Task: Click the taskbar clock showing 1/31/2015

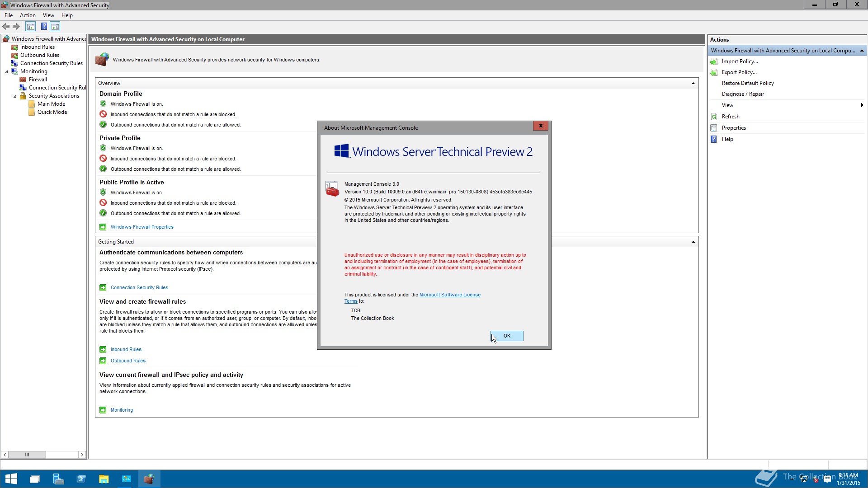Action: [848, 479]
